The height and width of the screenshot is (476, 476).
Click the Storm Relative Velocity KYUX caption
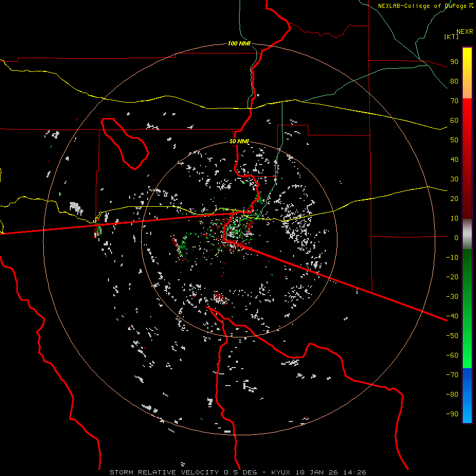pos(238,472)
